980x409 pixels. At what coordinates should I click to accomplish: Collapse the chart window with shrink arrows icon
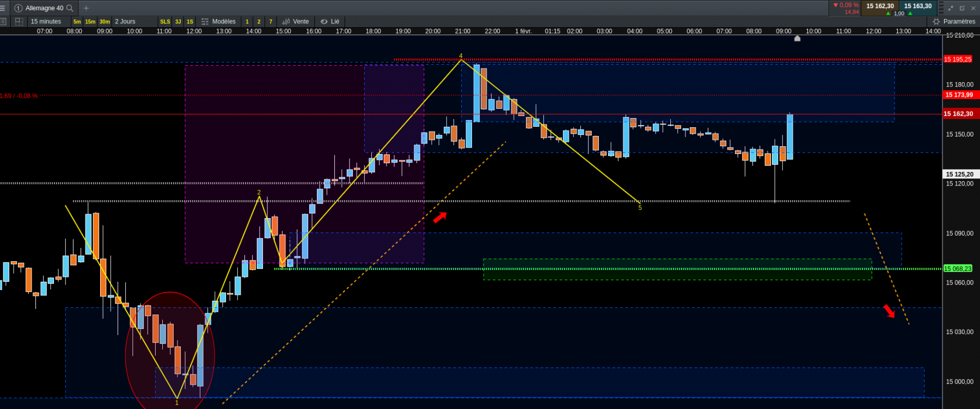[x=951, y=8]
